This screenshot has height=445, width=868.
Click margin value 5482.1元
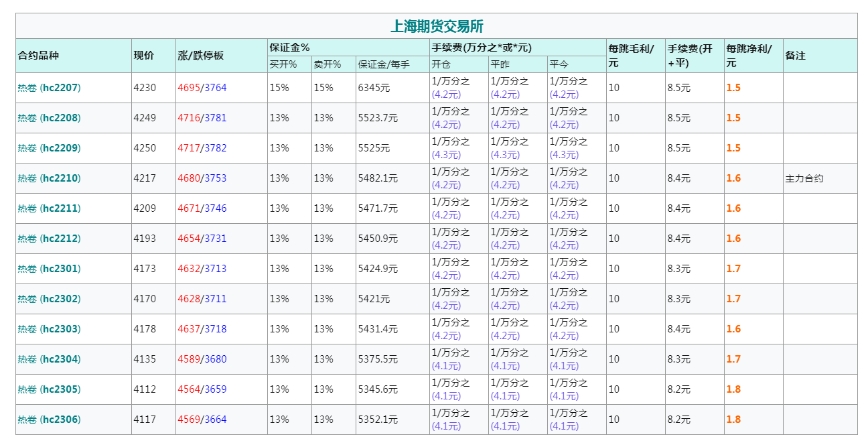pyautogui.click(x=378, y=178)
